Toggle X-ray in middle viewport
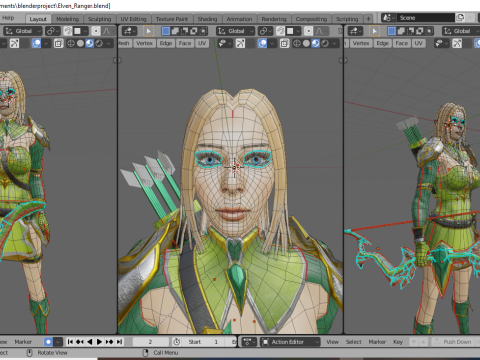The height and width of the screenshot is (360, 480). coord(284,43)
